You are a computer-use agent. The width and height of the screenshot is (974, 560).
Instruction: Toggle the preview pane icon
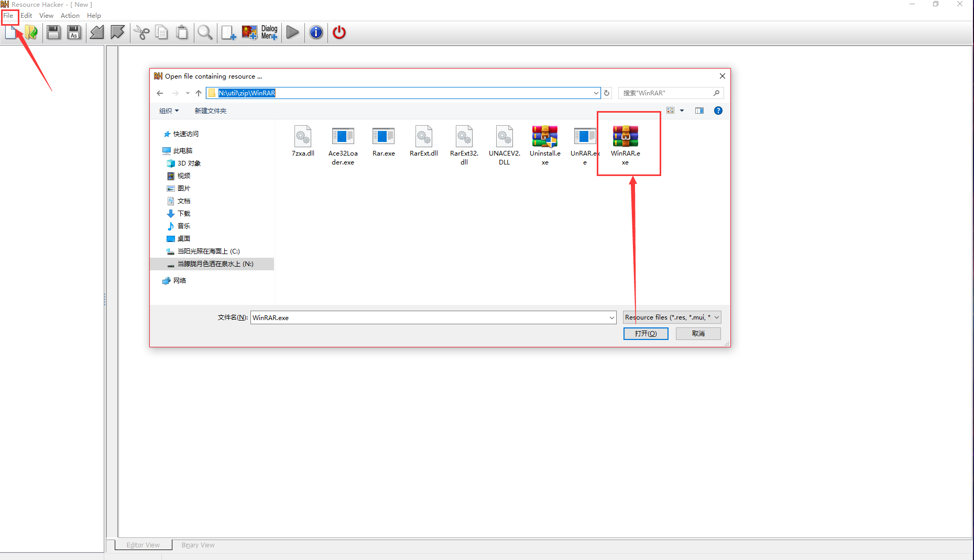coord(699,111)
